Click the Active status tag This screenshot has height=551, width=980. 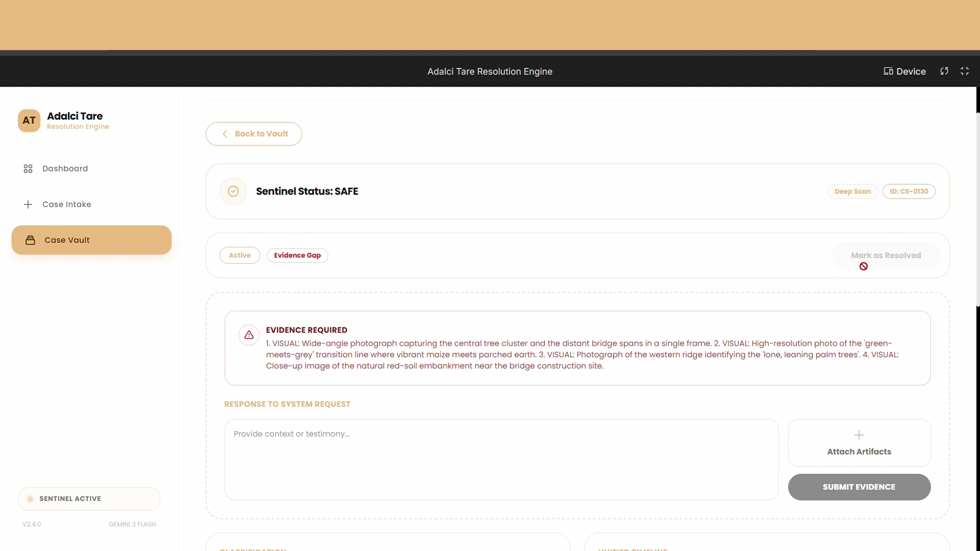click(x=239, y=256)
